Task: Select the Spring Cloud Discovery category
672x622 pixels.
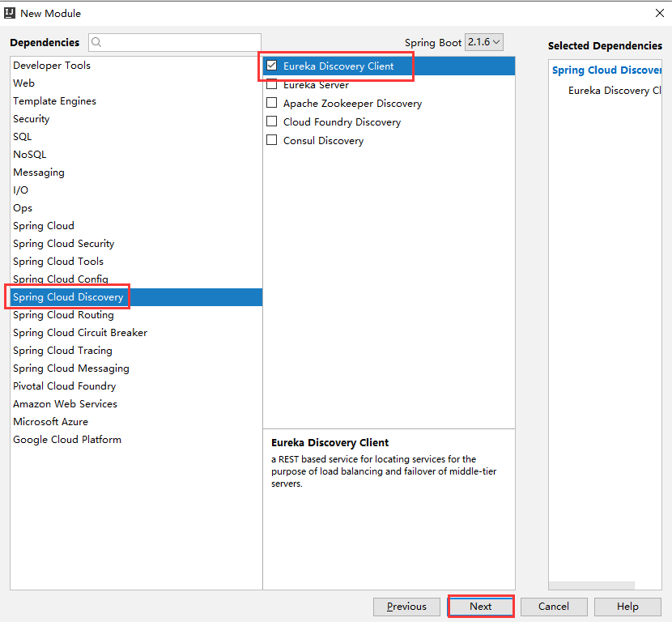Action: click(x=136, y=297)
